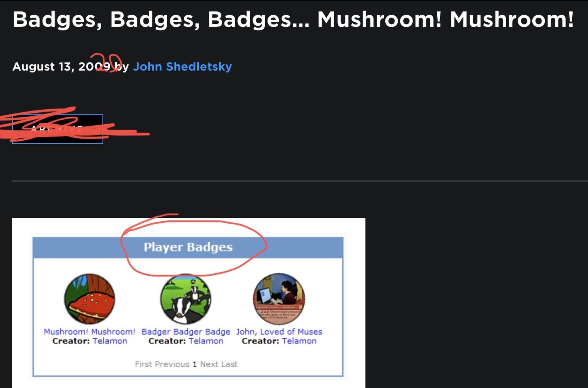The height and width of the screenshot is (388, 588).
Task: Go to Previous page of badges
Action: point(172,364)
